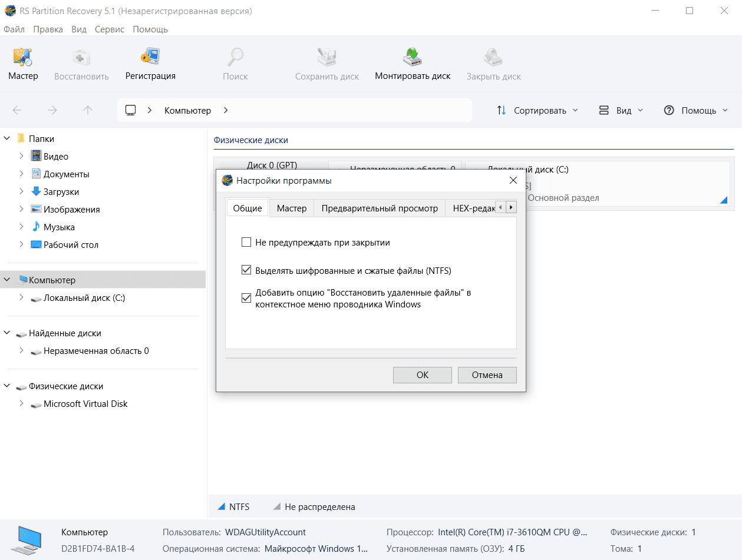
Task: Select Локальный диск (C:) in the tree
Action: click(x=84, y=298)
